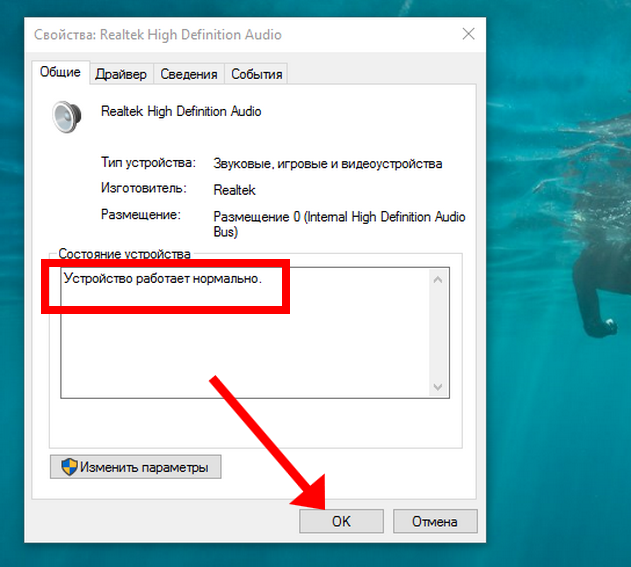Click the Размещение 0 location value
This screenshot has height=567, width=631.
(x=339, y=217)
